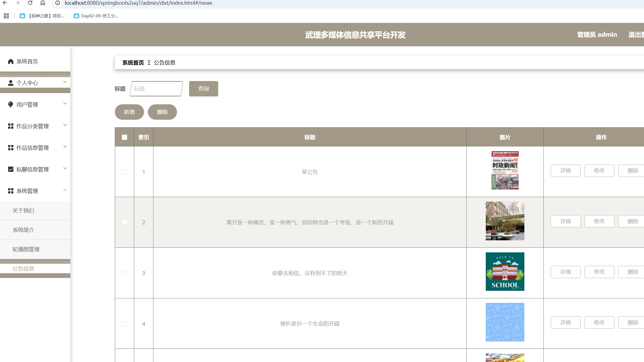Click 详情 for 某公告 row
The width and height of the screenshot is (644, 362).
pyautogui.click(x=566, y=171)
